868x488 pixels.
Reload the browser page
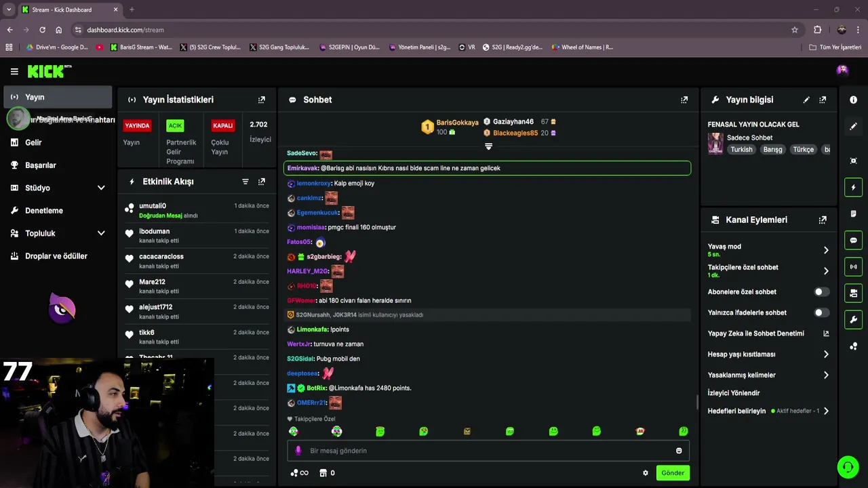tap(42, 30)
